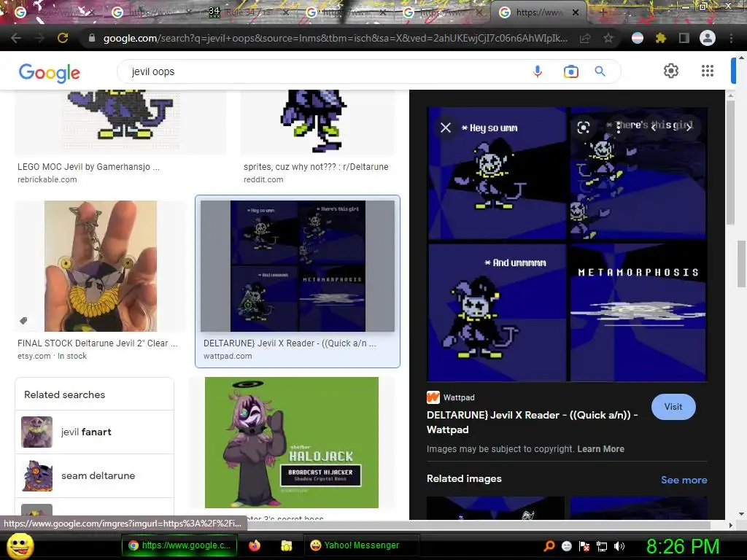Switch to the Rule 34 browser tab
Image resolution: width=747 pixels, height=560 pixels.
(249, 12)
